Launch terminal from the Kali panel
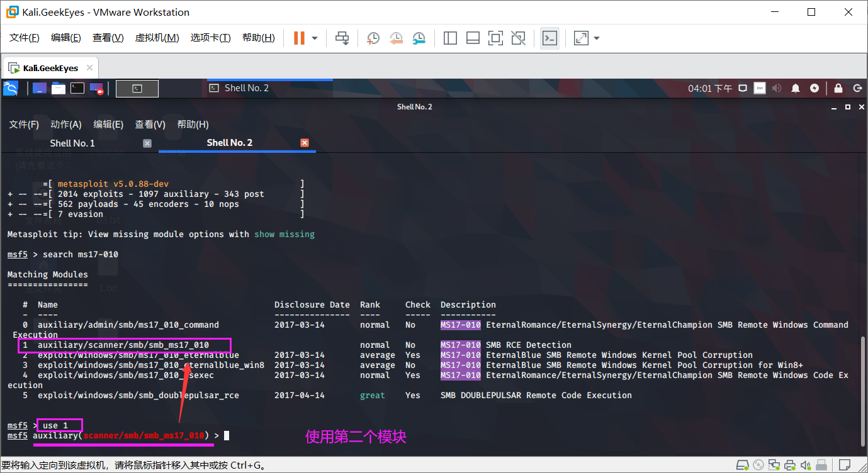The height and width of the screenshot is (473, 868). click(77, 89)
